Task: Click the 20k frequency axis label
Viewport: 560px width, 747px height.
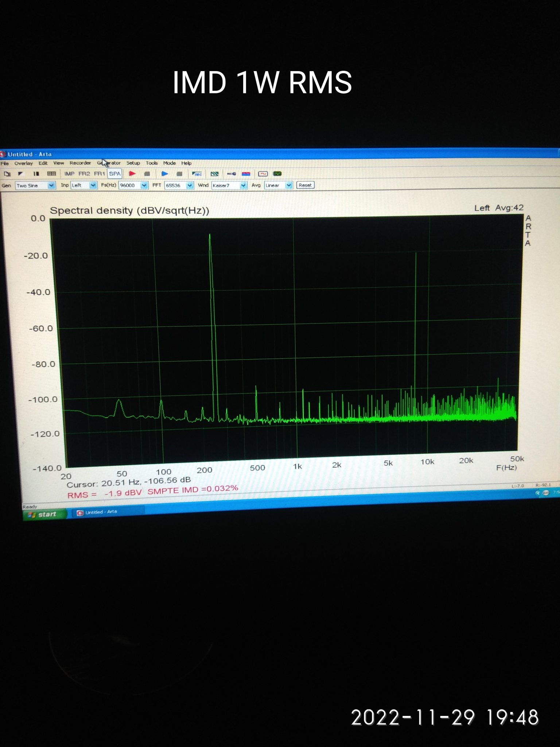Action: (466, 461)
